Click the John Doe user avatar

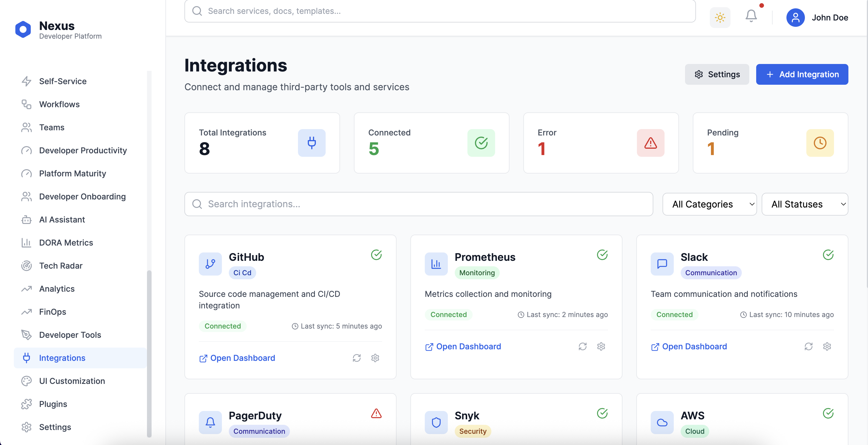coord(795,18)
